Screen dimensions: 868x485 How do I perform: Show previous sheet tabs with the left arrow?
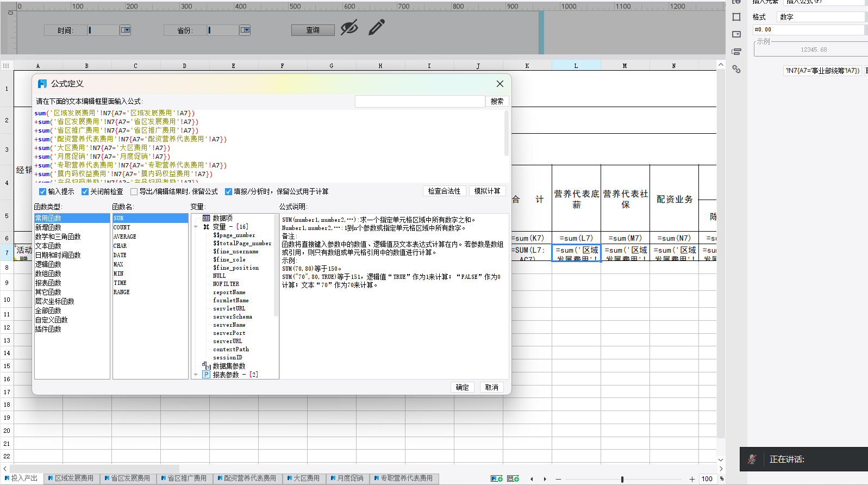532,479
